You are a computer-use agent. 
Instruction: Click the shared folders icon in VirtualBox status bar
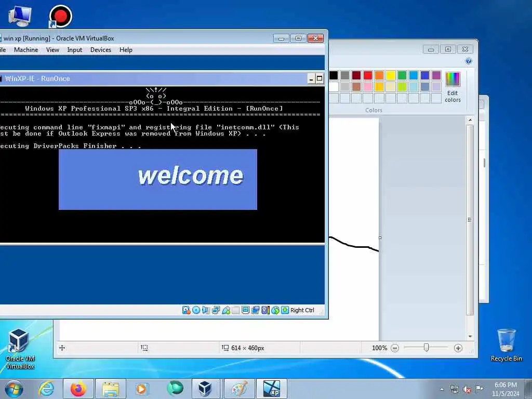(256, 310)
